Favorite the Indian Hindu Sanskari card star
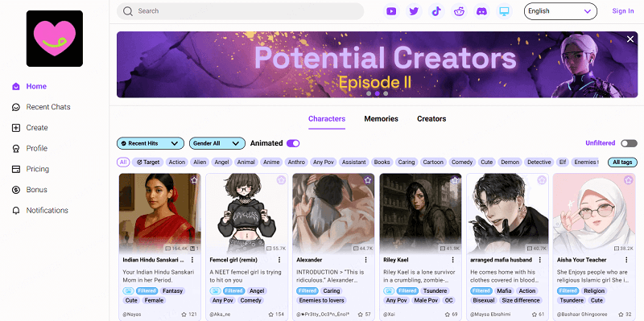This screenshot has height=321, width=644. pyautogui.click(x=194, y=179)
